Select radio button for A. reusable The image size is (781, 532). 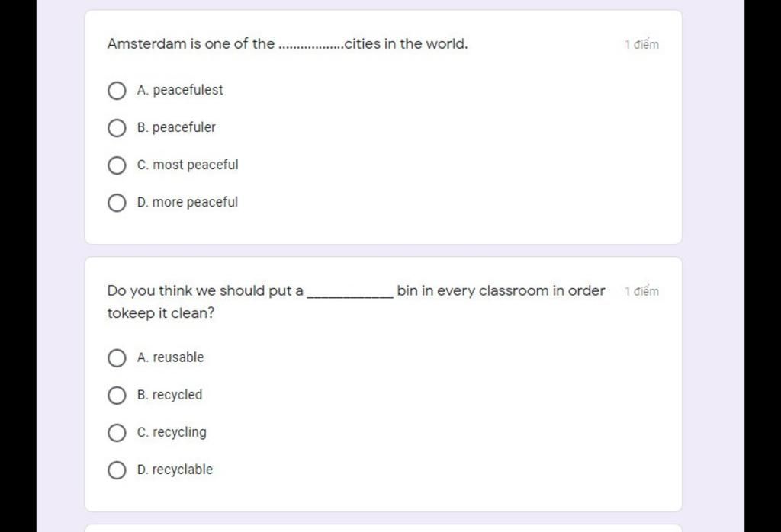pos(117,357)
